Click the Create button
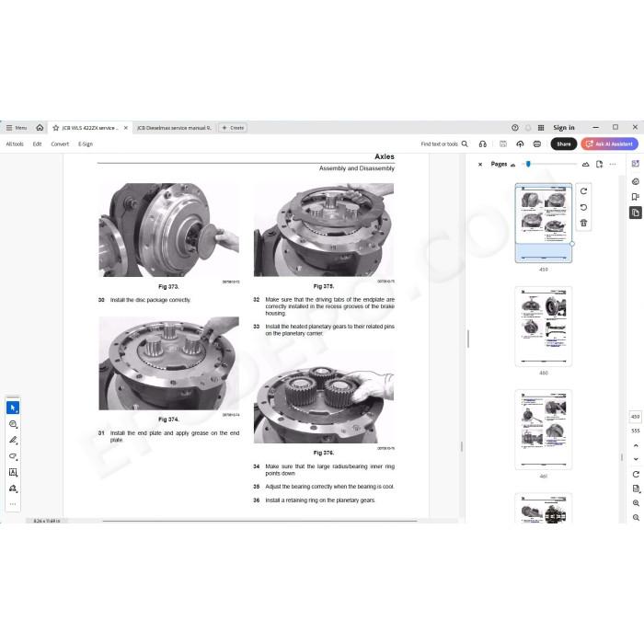 click(233, 128)
